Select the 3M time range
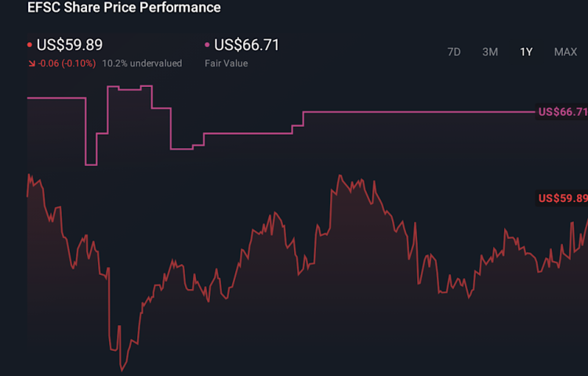This screenshot has width=588, height=376. [490, 52]
